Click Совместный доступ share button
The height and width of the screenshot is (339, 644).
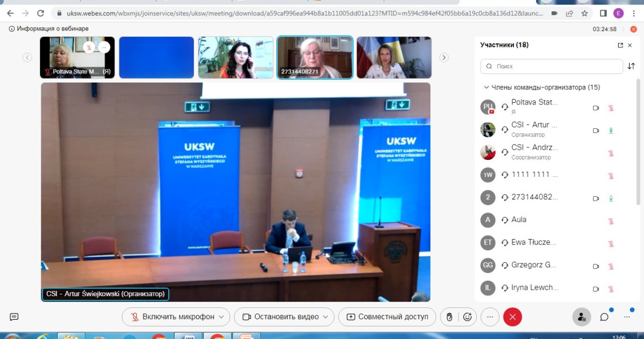pyautogui.click(x=388, y=317)
